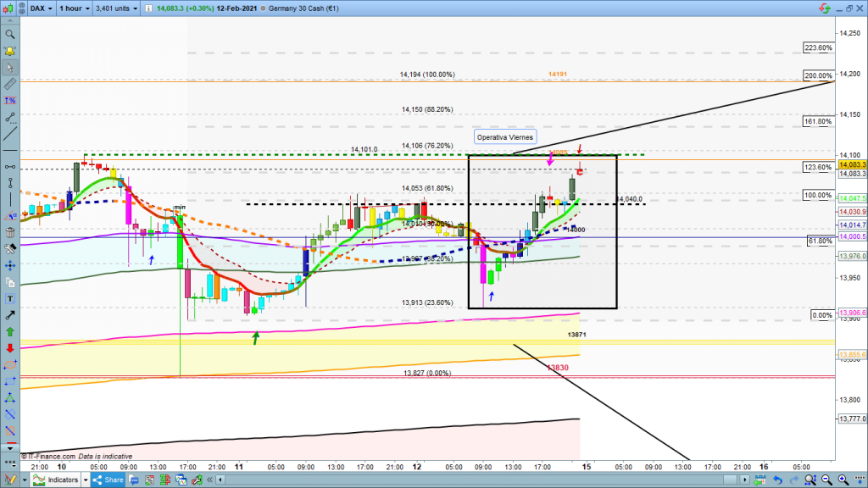This screenshot has height=488, width=868.
Task: Select the red down arrow tool
Action: coord(10,347)
